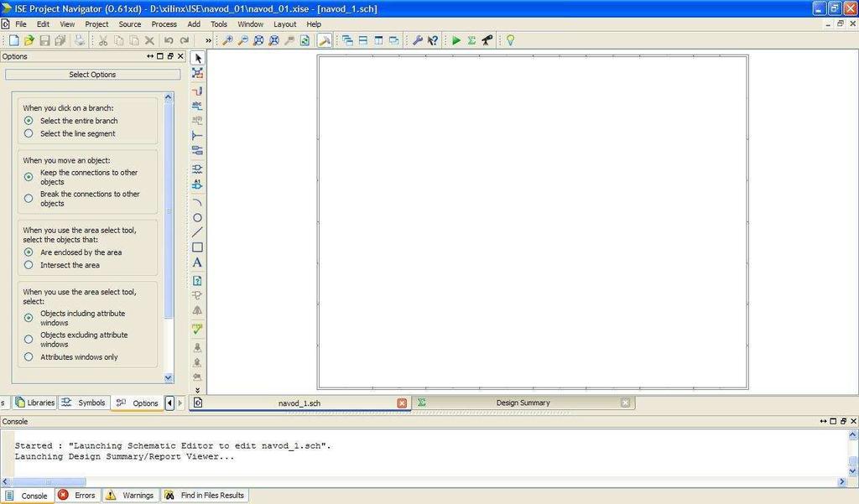859x504 pixels.
Task: Close the Console panel
Action: point(853,421)
